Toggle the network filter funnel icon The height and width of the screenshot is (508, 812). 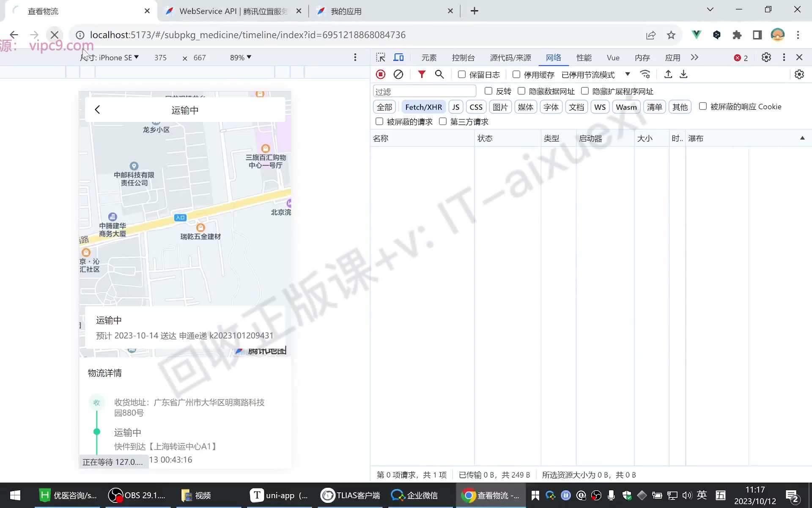(422, 75)
